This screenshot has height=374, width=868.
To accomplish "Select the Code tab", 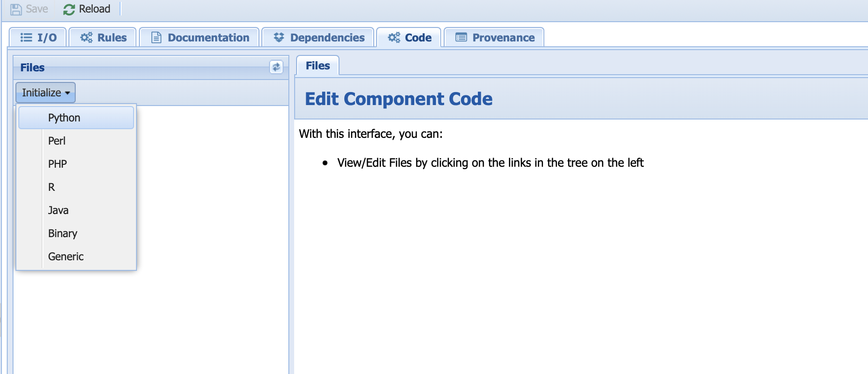I will pos(409,38).
